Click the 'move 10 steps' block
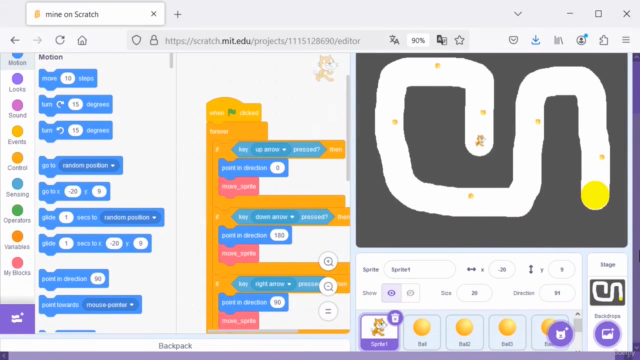Image resolution: width=640 pixels, height=360 pixels. point(68,78)
